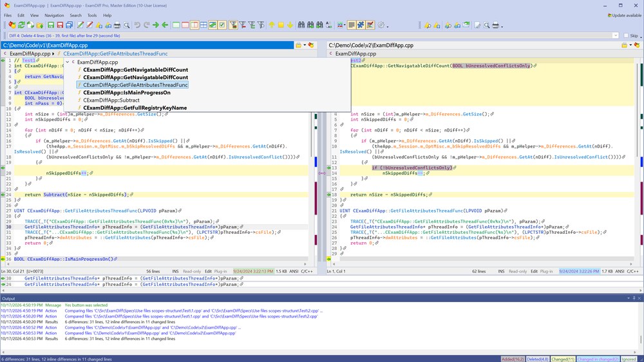Select CExamDiffApp::IsMainProgressOn in scope list
The width and height of the screenshot is (644, 362).
coord(126,93)
